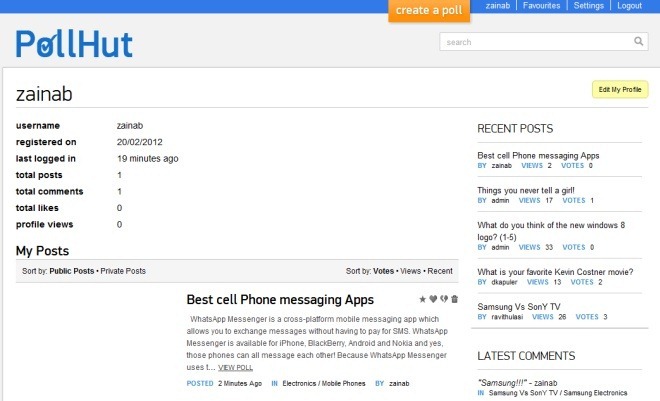Open the Favourites menu item
Image resolution: width=660 pixels, height=401 pixels.
coord(541,5)
